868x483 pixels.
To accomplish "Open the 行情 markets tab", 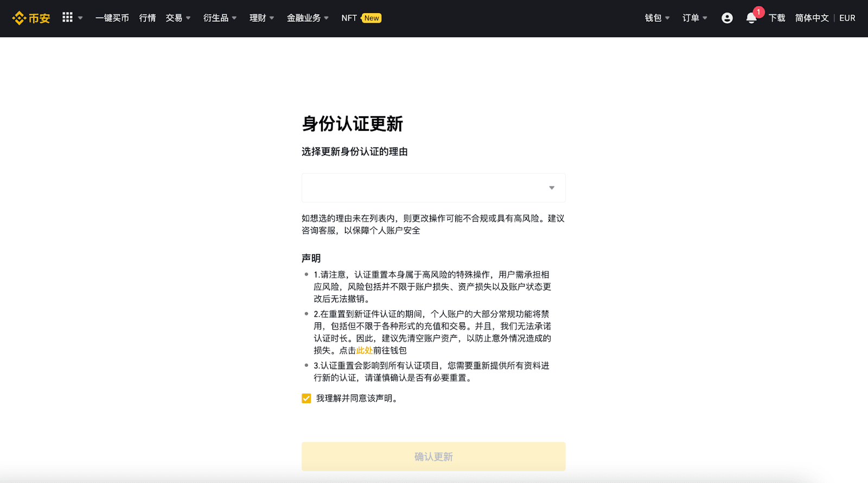I will (148, 18).
